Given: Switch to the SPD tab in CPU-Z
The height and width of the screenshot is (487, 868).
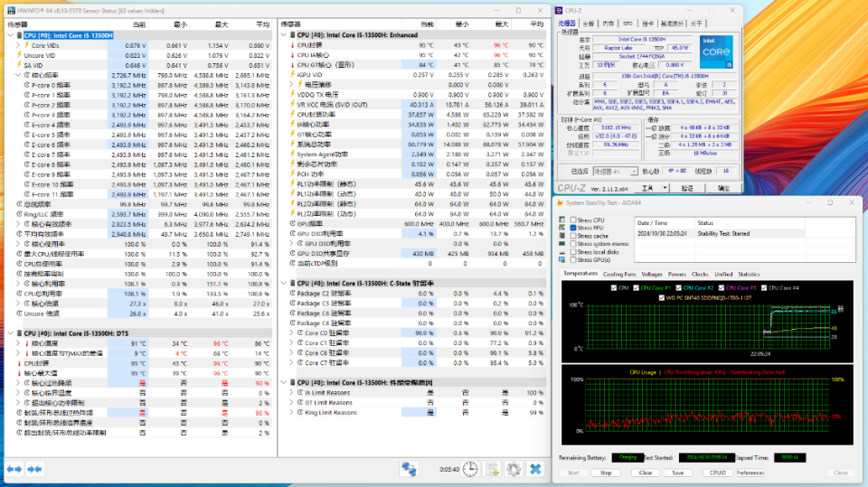Looking at the screenshot, I should [x=627, y=23].
